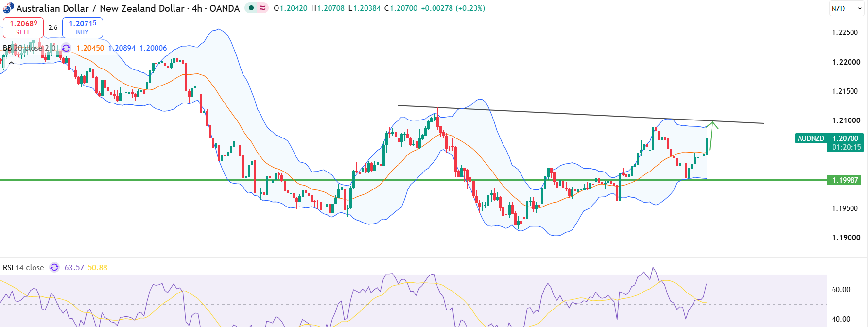Click the low price L1.20384 value
868x327 pixels.
point(364,8)
